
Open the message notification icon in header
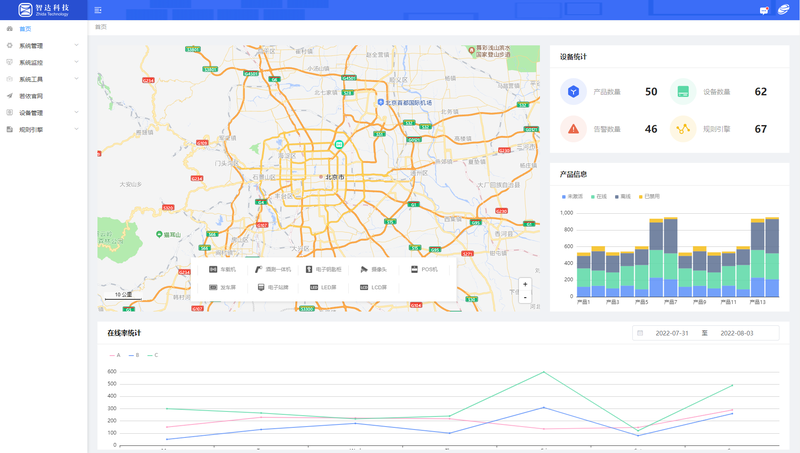coord(764,10)
